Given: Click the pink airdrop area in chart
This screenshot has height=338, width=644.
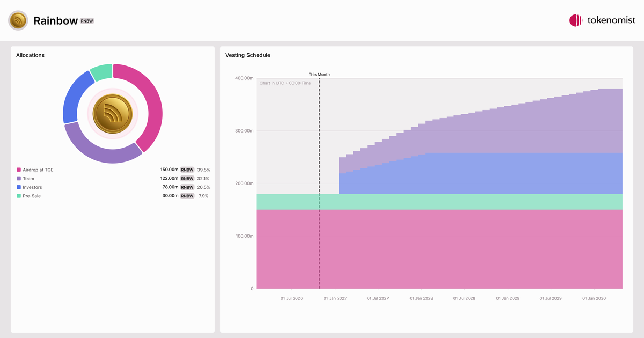Looking at the screenshot, I should tap(439, 249).
